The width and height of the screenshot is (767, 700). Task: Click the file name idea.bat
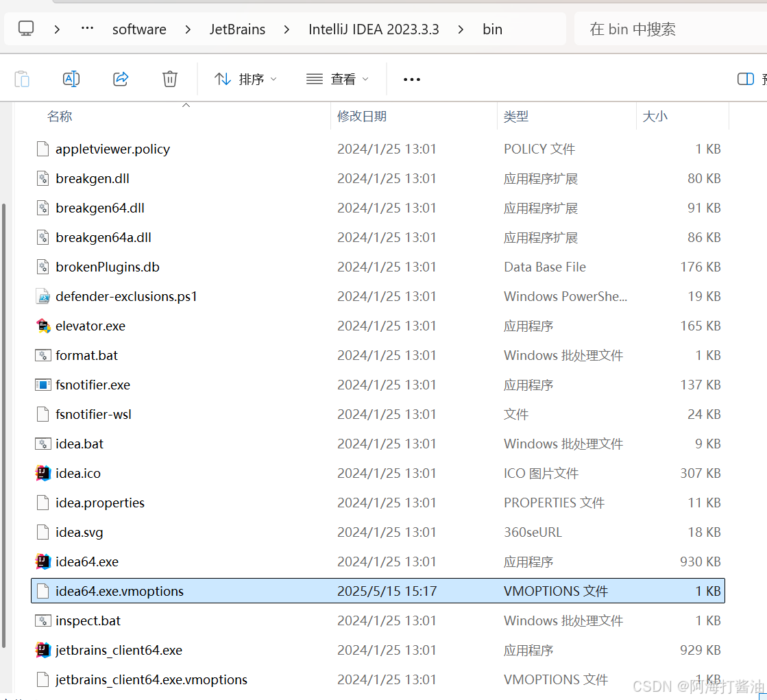point(80,444)
